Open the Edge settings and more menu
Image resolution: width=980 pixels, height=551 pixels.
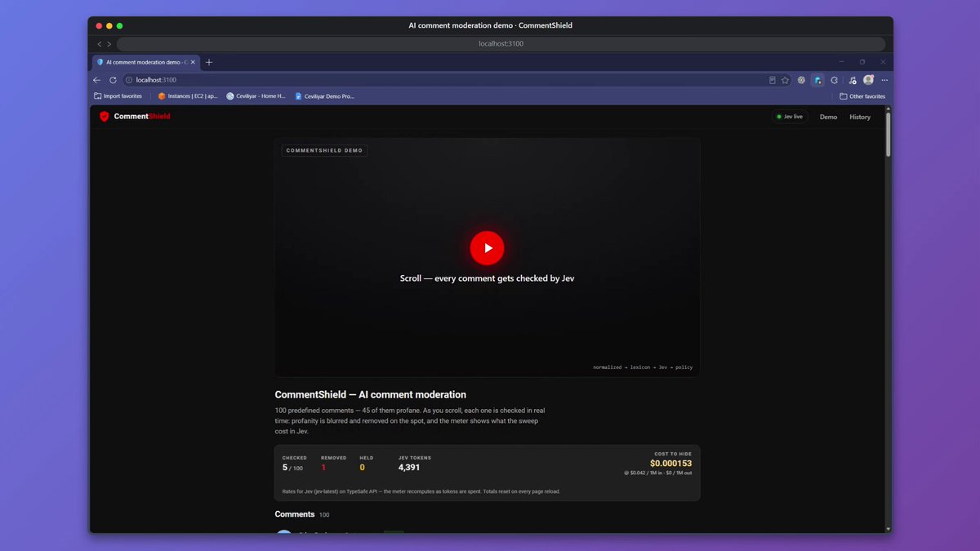click(x=884, y=80)
